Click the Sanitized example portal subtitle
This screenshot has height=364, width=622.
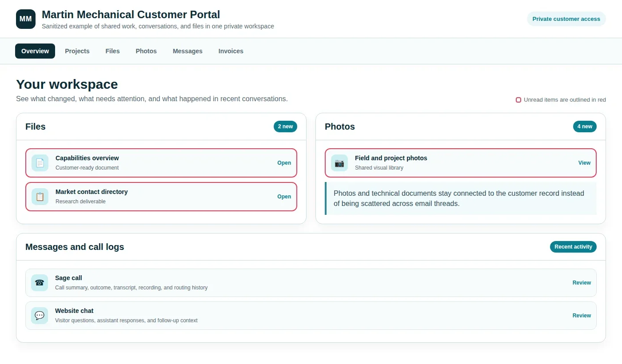[x=158, y=26]
